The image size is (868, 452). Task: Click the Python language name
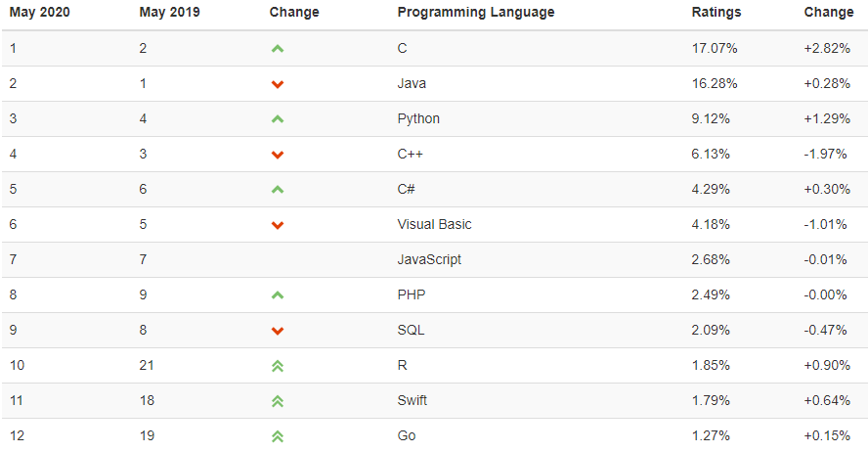click(418, 118)
